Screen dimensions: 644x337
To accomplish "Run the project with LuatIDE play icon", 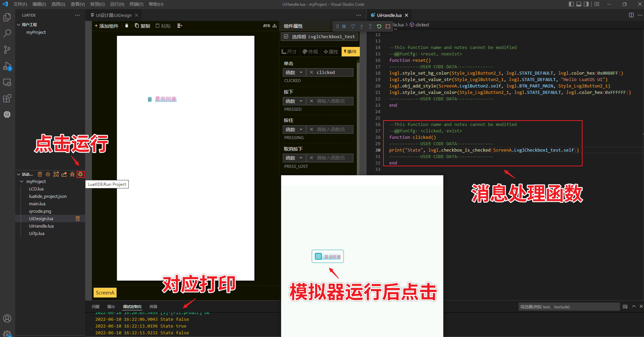I will pyautogui.click(x=81, y=174).
